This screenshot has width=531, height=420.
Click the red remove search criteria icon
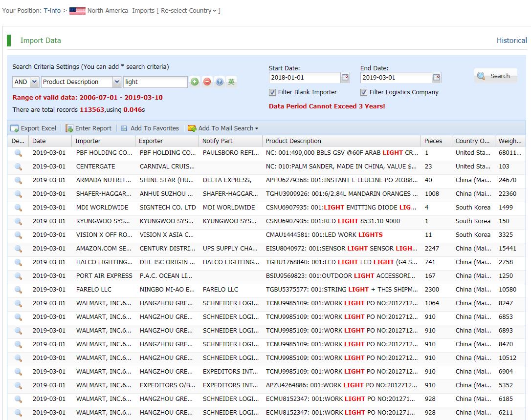207,82
